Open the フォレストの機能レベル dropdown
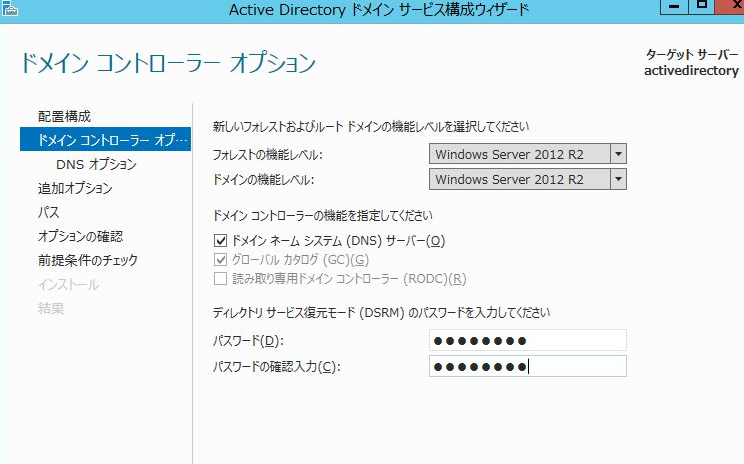Screen dimensions: 744x464 click(618, 154)
